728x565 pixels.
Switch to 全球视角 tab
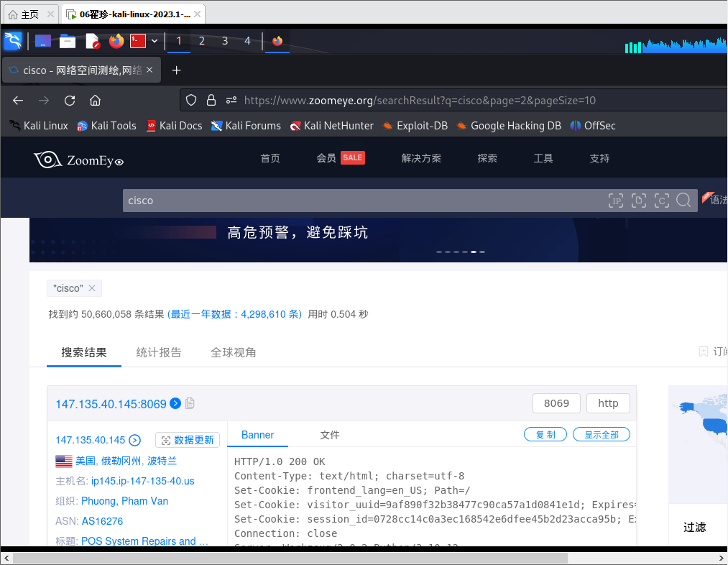pos(234,352)
